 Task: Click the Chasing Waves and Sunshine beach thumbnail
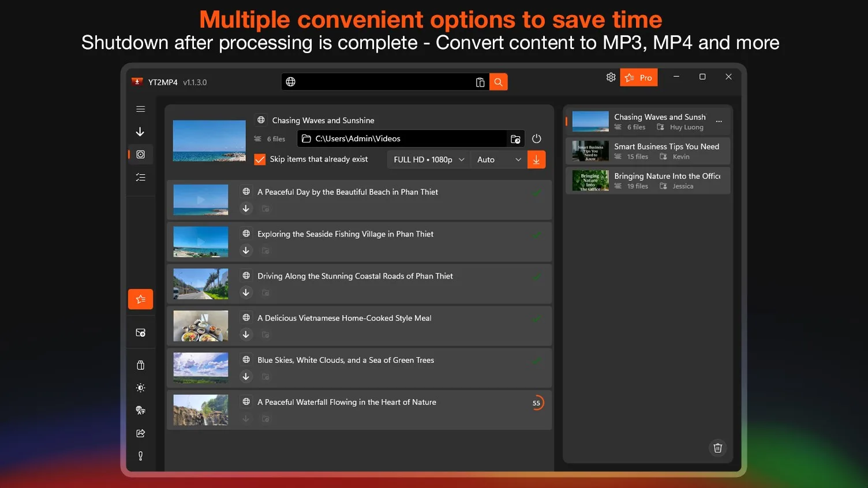tap(209, 141)
